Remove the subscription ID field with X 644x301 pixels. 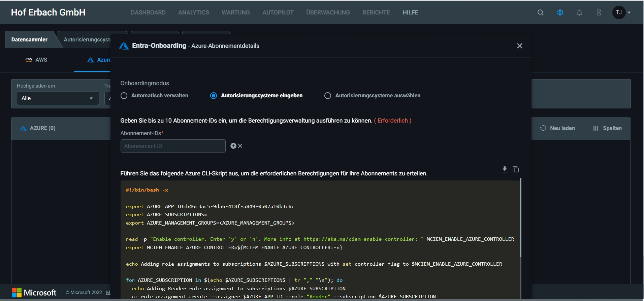[x=240, y=146]
